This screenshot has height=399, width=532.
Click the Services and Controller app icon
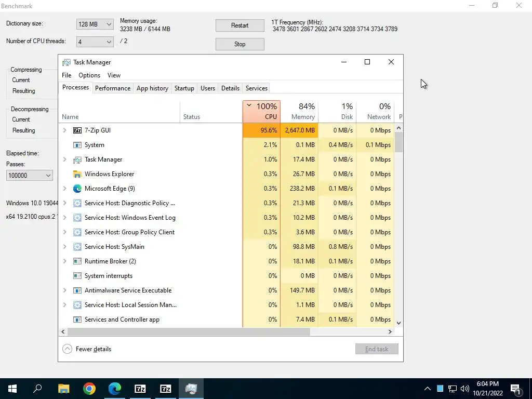click(x=77, y=320)
